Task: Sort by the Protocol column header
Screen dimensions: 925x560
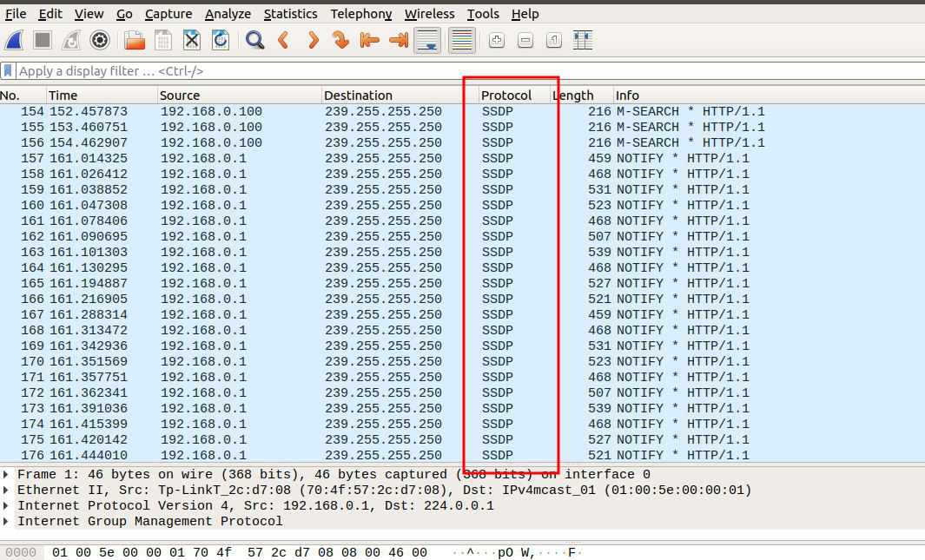Action: click(514, 95)
